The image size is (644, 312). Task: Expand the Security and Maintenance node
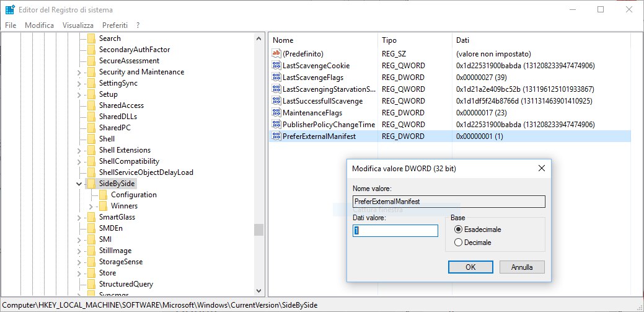click(x=79, y=72)
